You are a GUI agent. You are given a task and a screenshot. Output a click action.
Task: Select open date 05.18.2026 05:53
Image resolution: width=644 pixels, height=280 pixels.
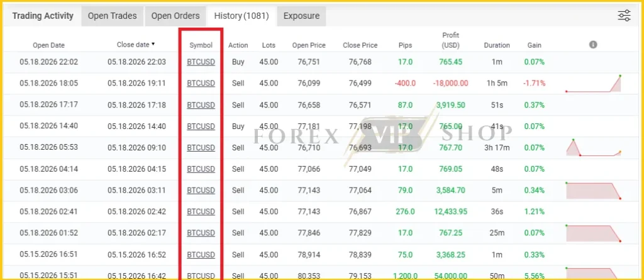click(x=49, y=148)
